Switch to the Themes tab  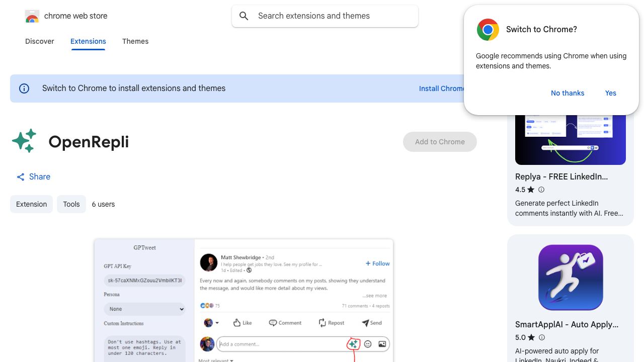click(x=135, y=41)
